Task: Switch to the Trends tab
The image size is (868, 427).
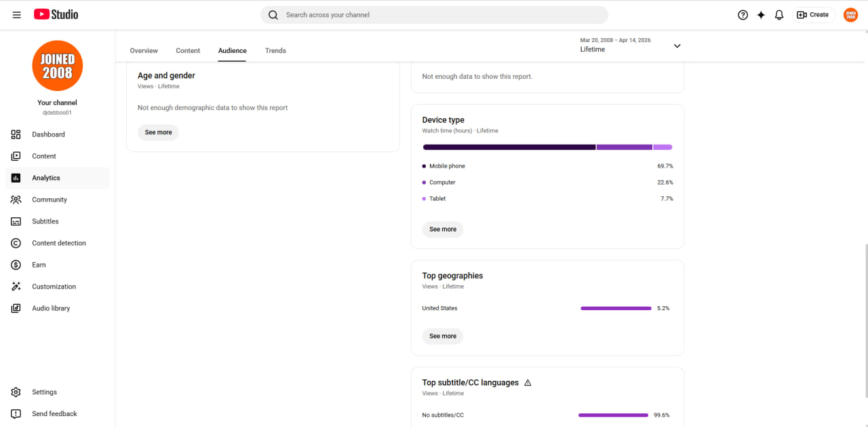Action: point(275,51)
